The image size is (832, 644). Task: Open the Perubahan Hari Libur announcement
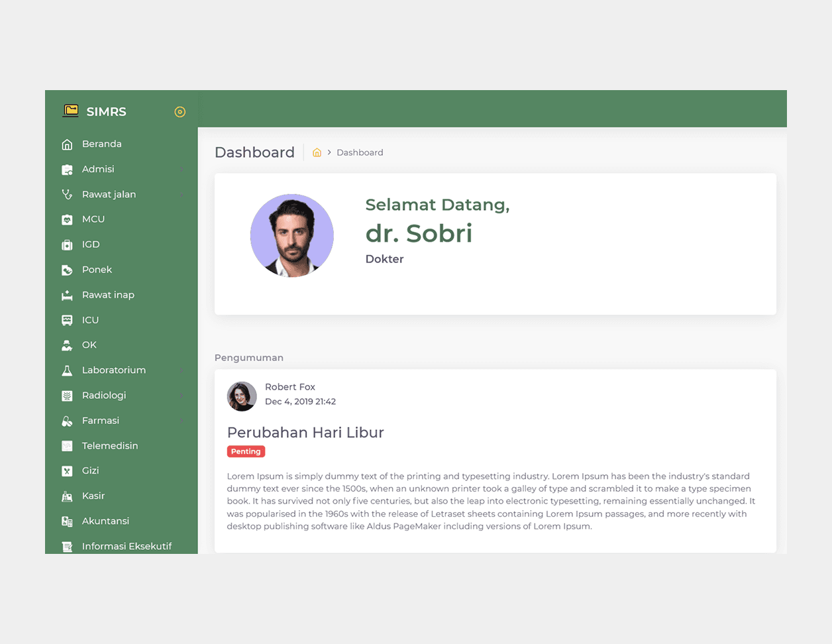point(305,433)
